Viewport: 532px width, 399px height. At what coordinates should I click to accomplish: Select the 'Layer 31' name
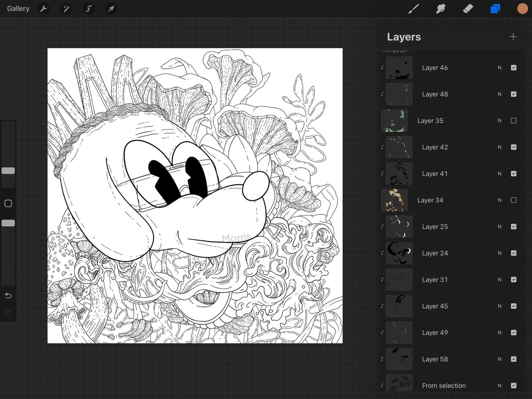tap(435, 280)
